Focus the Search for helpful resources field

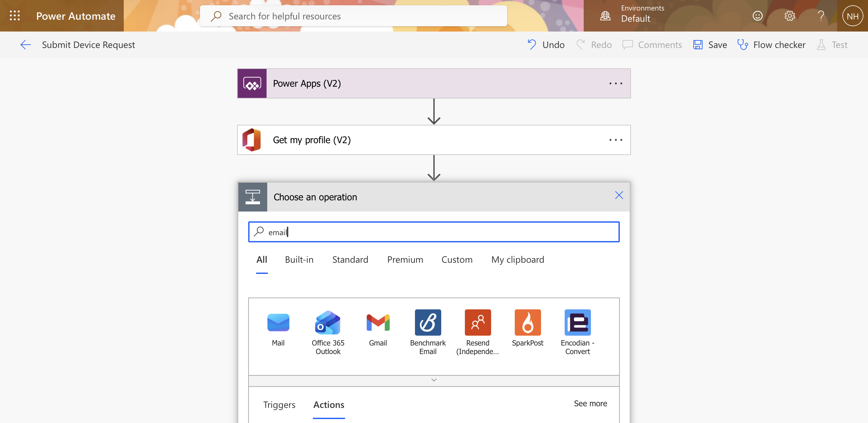354,16
